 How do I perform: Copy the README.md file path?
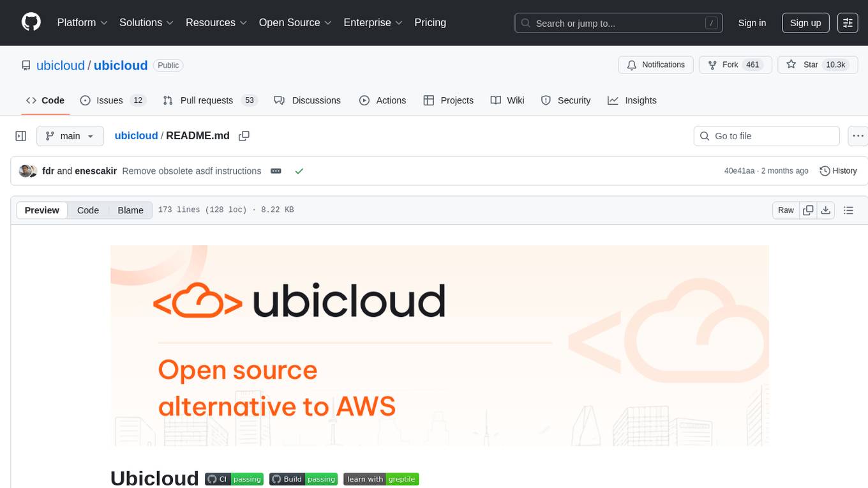(x=244, y=135)
